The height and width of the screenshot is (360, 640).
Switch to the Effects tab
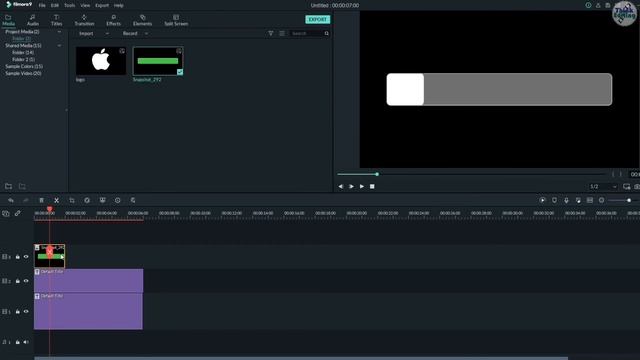pyautogui.click(x=113, y=20)
